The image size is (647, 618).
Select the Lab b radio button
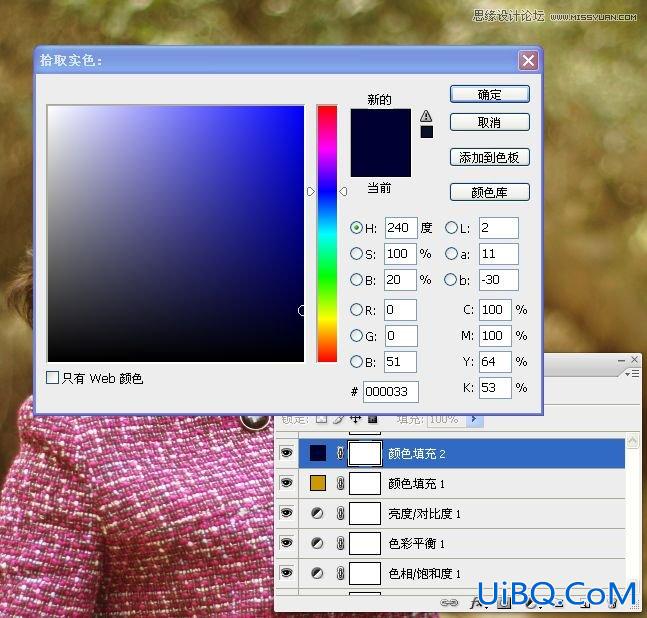point(450,280)
